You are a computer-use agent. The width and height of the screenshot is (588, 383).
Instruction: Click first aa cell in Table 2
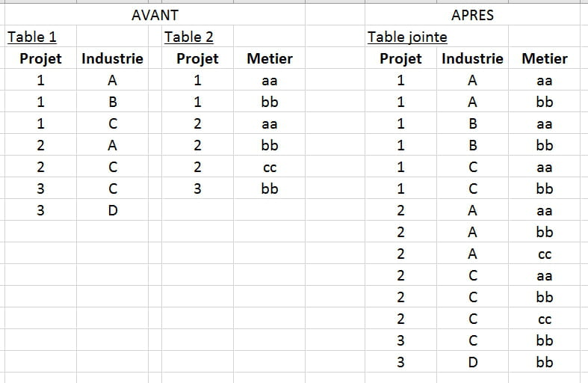270,80
